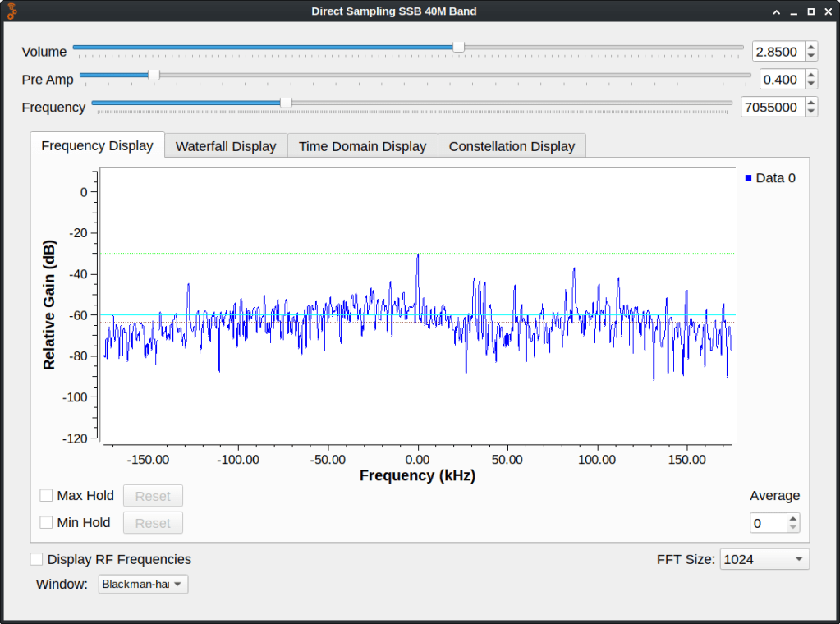The image size is (840, 624).
Task: Click the GNU Radio app icon in title bar
Action: tap(11, 11)
